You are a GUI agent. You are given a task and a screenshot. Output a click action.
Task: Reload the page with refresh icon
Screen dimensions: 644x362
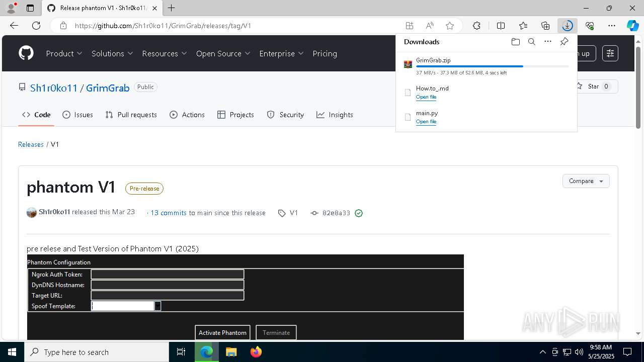36,26
